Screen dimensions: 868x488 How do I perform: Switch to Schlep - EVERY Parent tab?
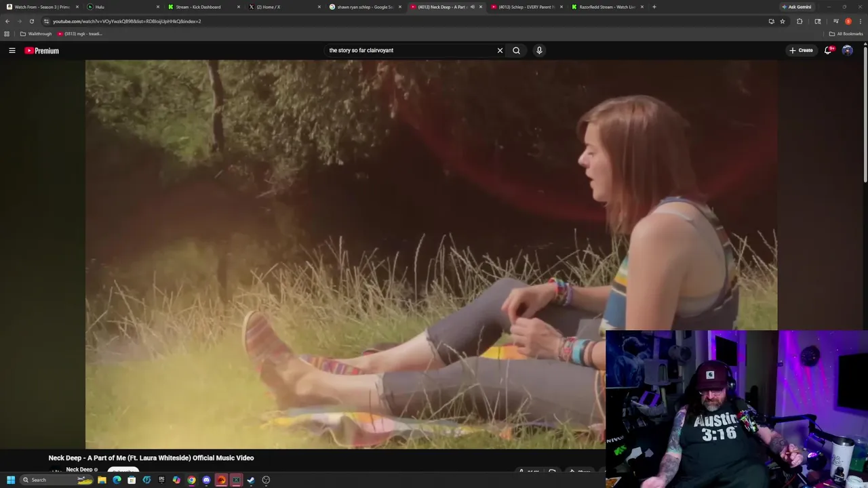pos(526,7)
